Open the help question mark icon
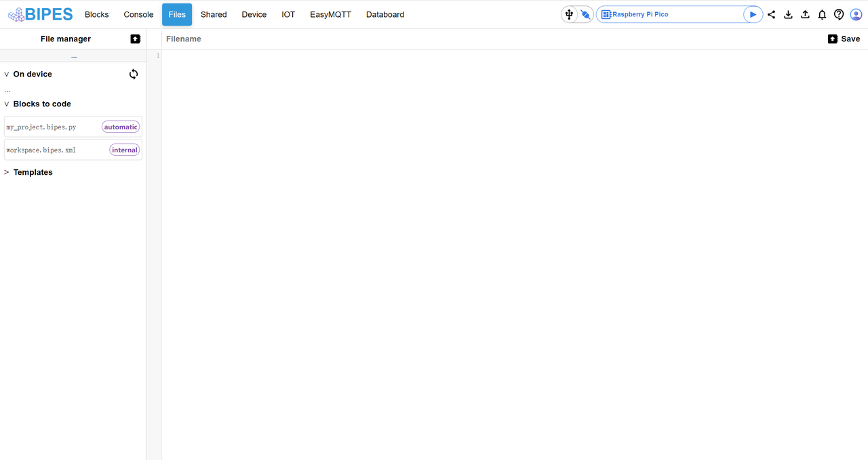Viewport: 868px width, 460px height. [839, 14]
